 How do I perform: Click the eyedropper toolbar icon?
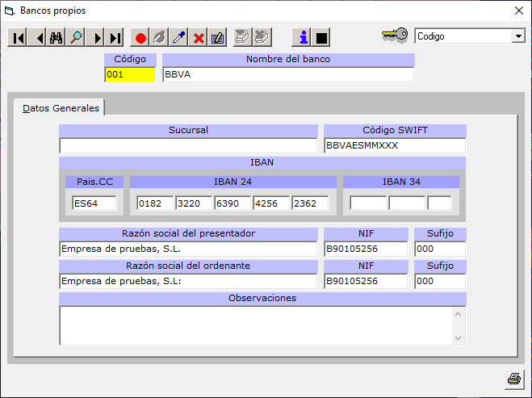[179, 38]
